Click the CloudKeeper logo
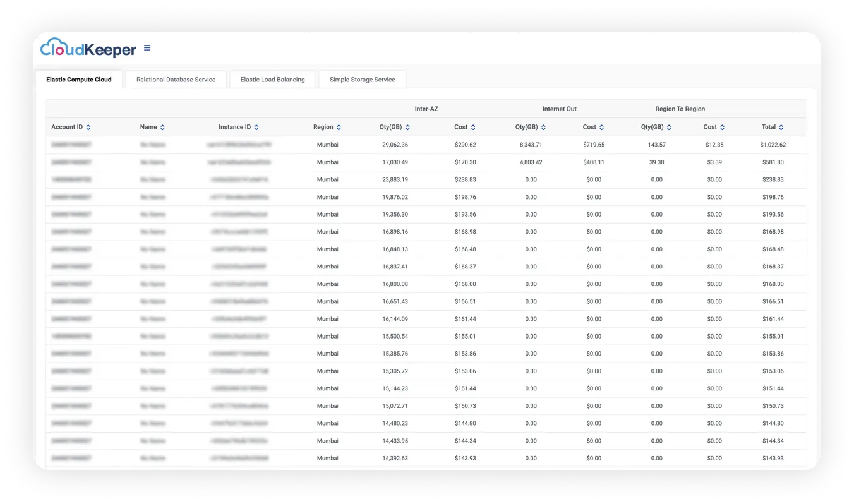This screenshot has height=504, width=854. coord(88,48)
